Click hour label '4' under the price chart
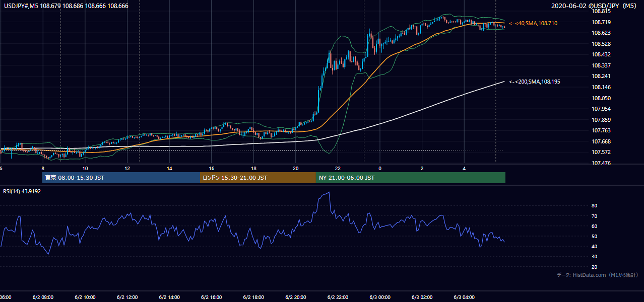644x302 pixels. [464, 169]
